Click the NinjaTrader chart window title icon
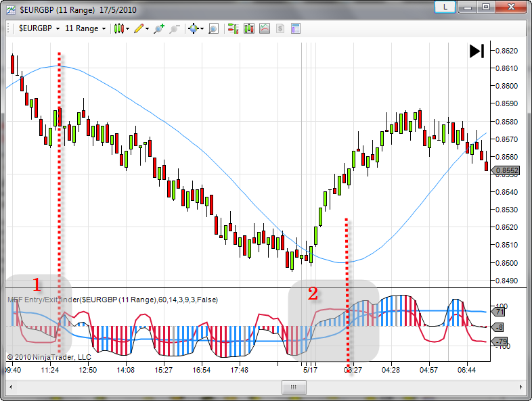 click(11, 10)
